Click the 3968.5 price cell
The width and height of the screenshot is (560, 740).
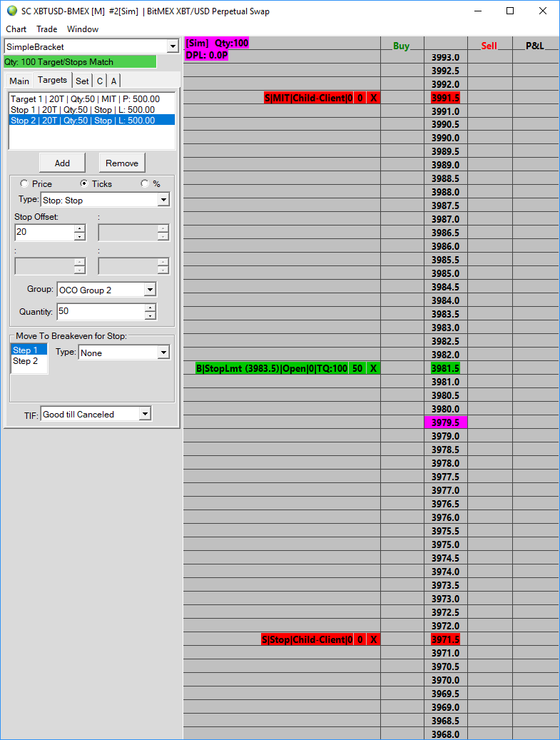coord(445,721)
